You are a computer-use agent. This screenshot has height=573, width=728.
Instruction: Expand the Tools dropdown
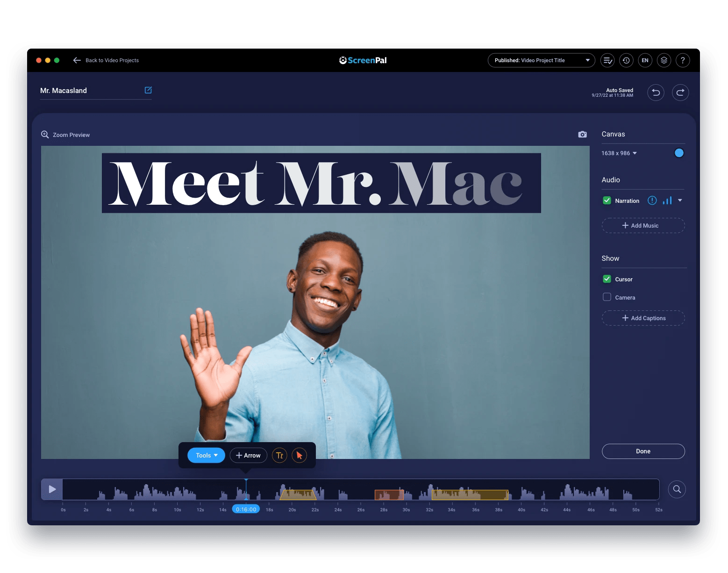[x=206, y=455]
